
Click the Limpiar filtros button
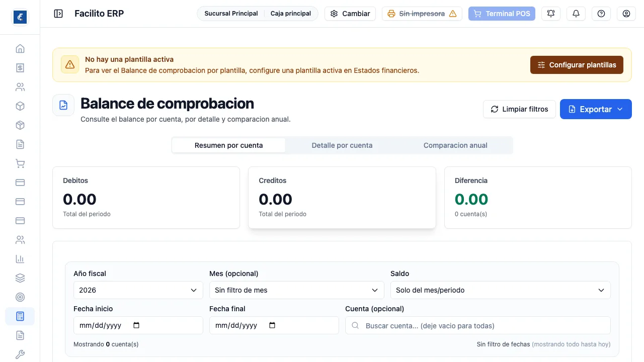coord(519,109)
